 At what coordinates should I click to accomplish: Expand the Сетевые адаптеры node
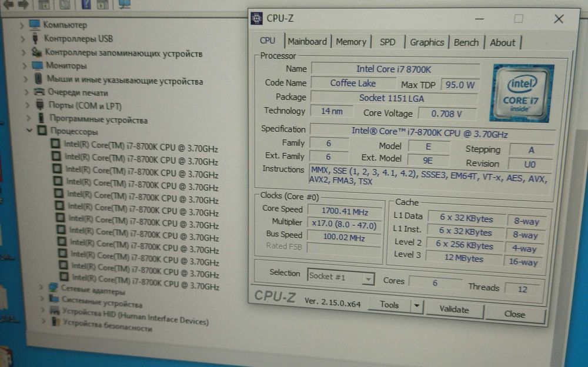tap(42, 288)
